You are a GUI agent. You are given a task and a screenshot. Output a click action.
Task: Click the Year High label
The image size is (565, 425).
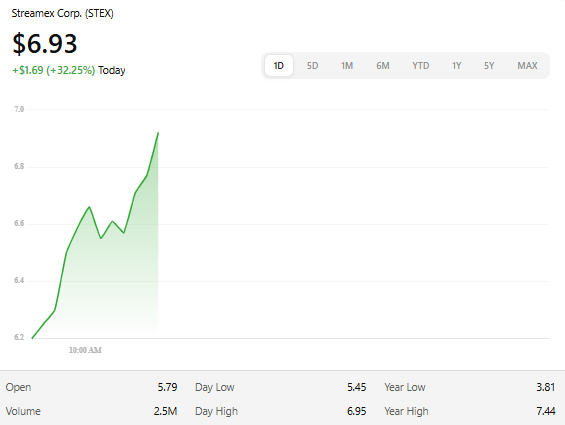click(x=406, y=411)
